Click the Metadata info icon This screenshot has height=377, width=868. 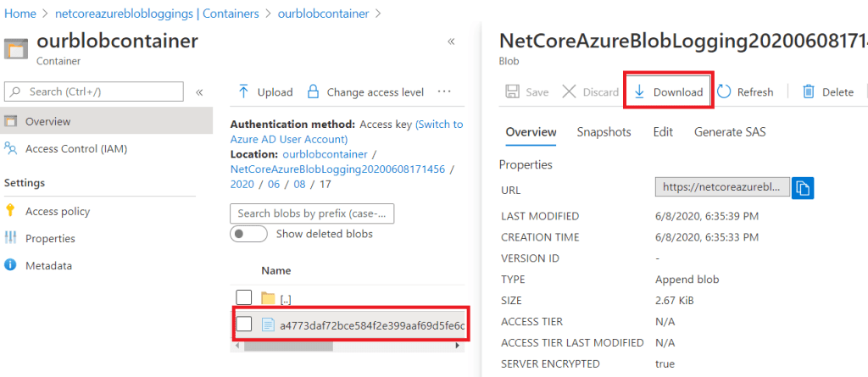coord(11,265)
